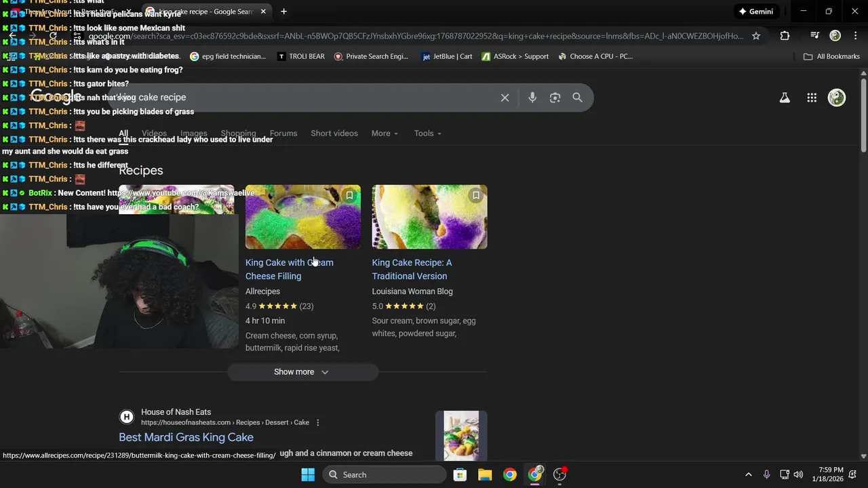
Task: Open the Tools dropdown
Action: pos(428,134)
